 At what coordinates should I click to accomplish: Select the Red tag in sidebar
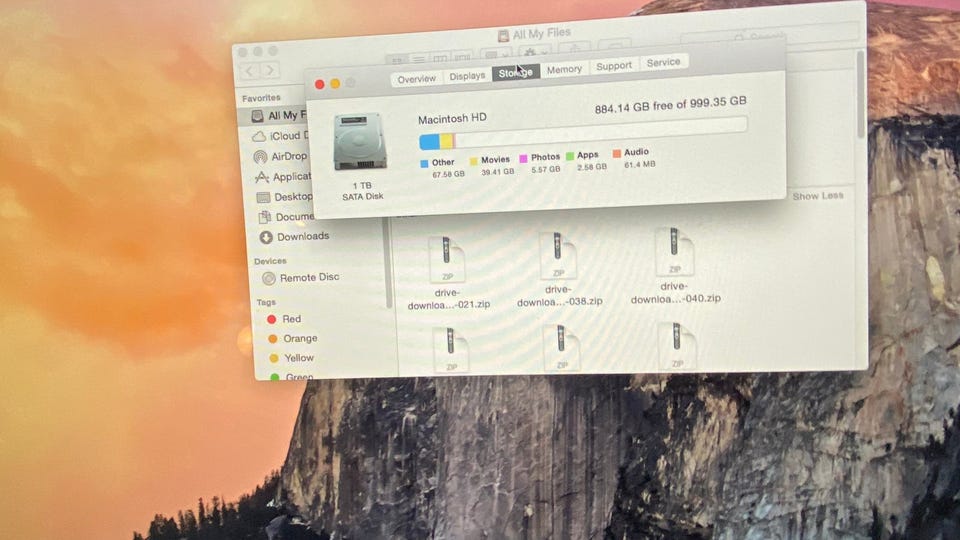coord(284,319)
